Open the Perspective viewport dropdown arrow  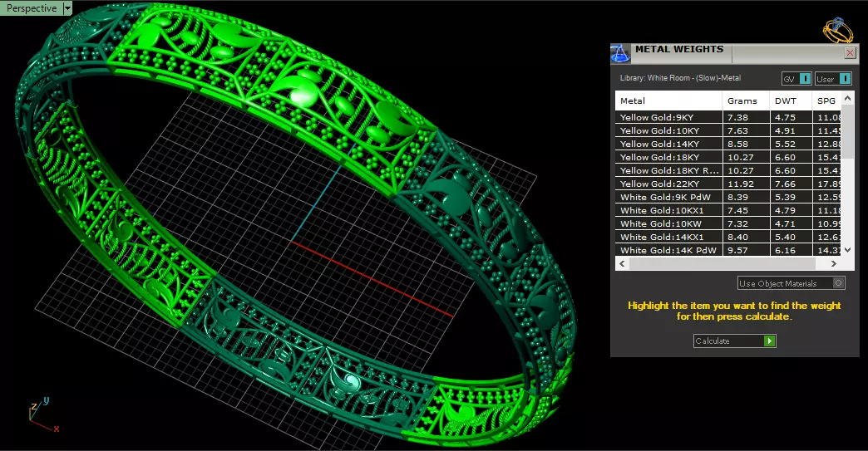coord(67,8)
